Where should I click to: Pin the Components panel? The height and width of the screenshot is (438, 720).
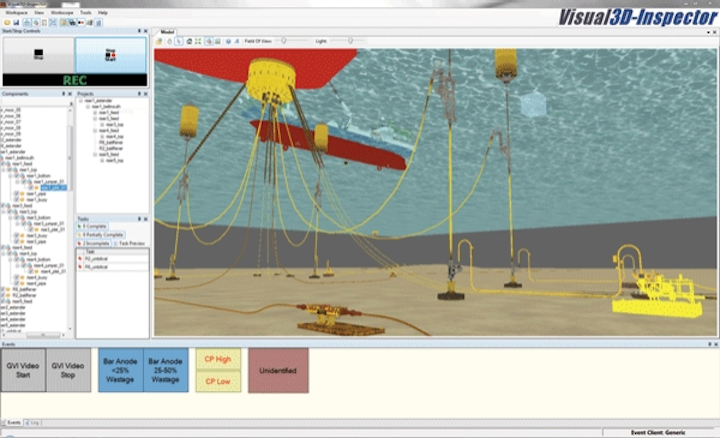(x=63, y=94)
